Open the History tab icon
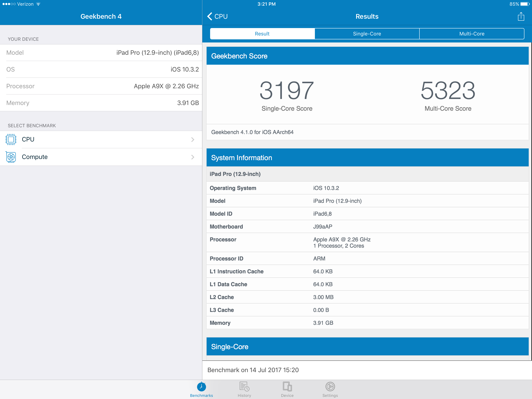This screenshot has height=399, width=532. [244, 387]
